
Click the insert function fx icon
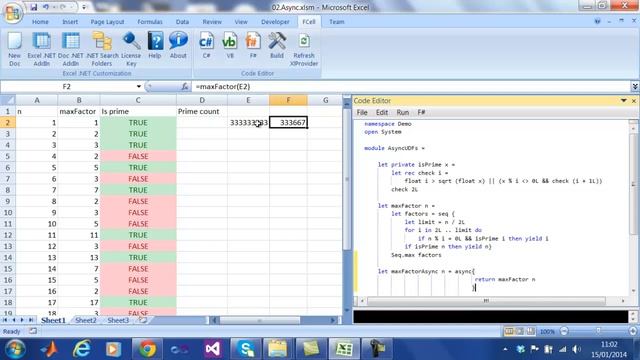pyautogui.click(x=184, y=87)
